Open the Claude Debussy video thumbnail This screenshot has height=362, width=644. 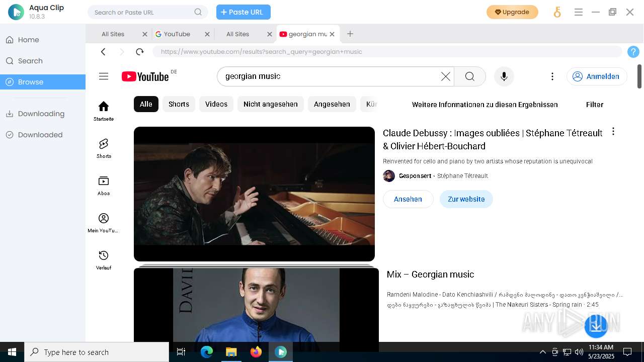point(254,194)
